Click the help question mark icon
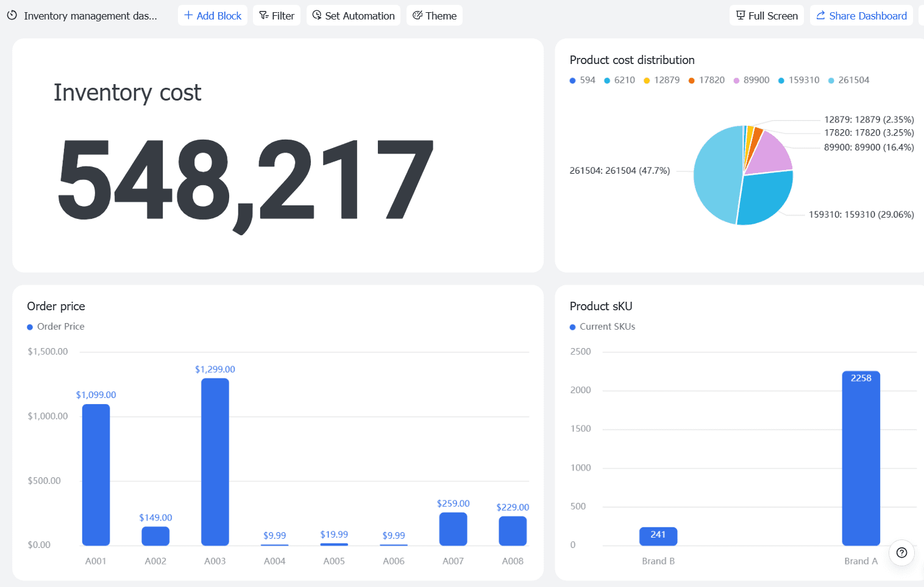924x587 pixels. click(x=902, y=553)
